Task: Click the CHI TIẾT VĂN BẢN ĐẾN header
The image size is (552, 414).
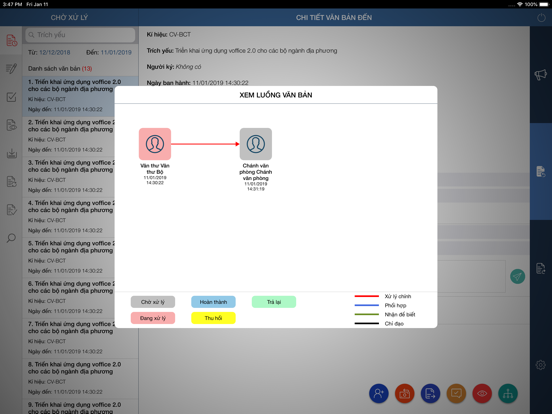Action: tap(334, 18)
